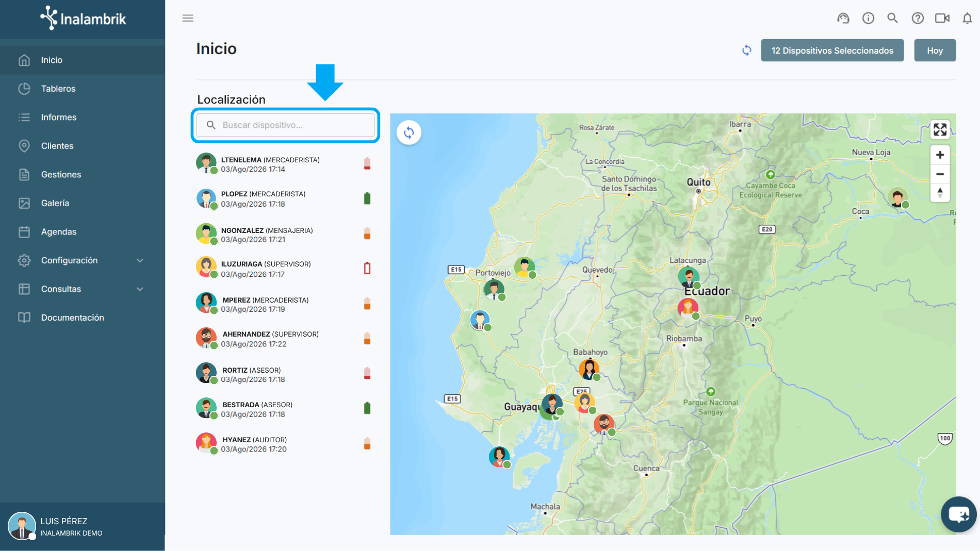Select RORTIZ (ASESOR) device row
Image resolution: width=980 pixels, height=551 pixels.
point(284,374)
